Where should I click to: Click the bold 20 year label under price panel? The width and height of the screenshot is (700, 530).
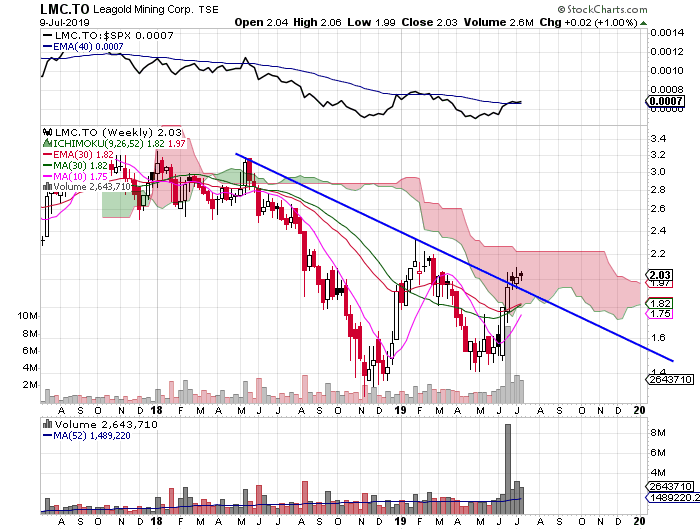pos(639,410)
